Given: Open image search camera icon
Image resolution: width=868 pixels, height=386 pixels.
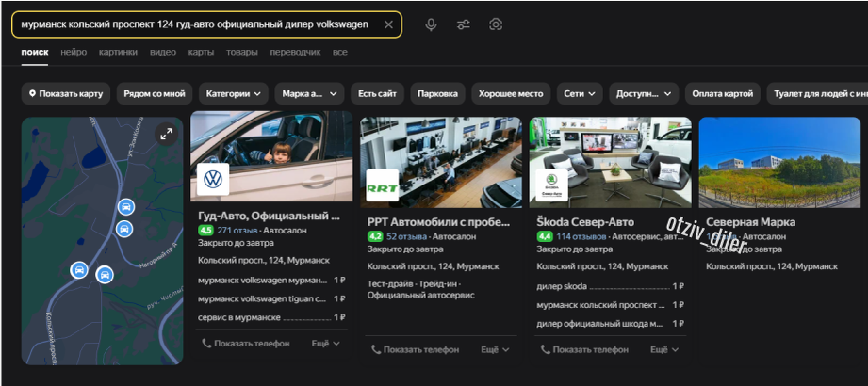Looking at the screenshot, I should 496,24.
